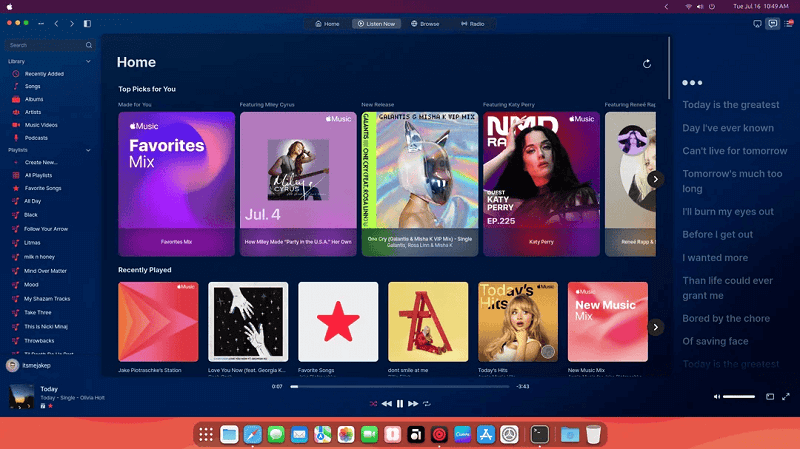Open Artists in Library
The image size is (800, 449).
point(33,112)
